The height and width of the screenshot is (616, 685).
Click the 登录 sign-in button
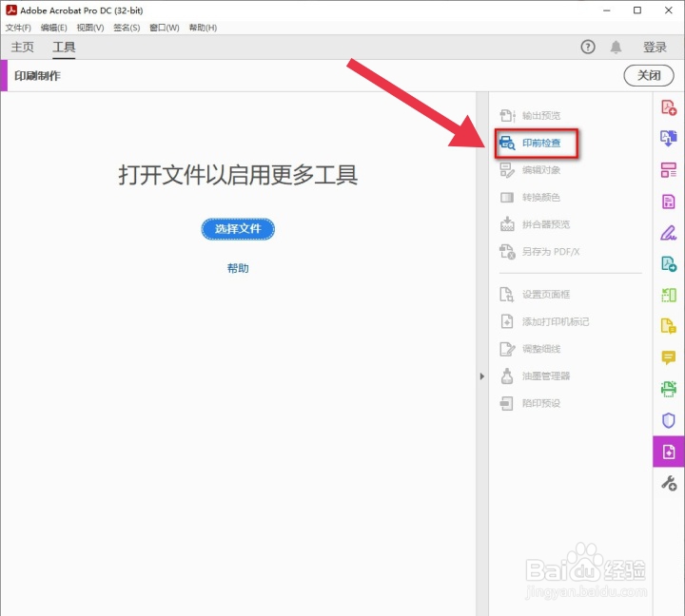655,48
